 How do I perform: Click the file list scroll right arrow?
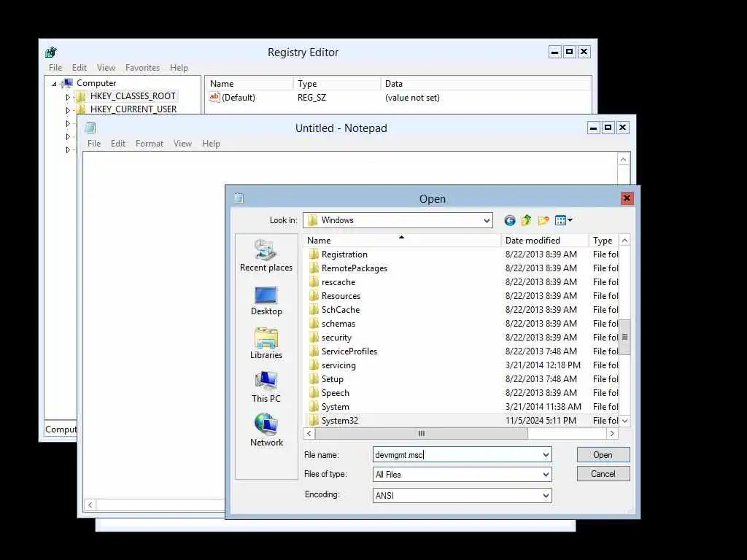(612, 433)
